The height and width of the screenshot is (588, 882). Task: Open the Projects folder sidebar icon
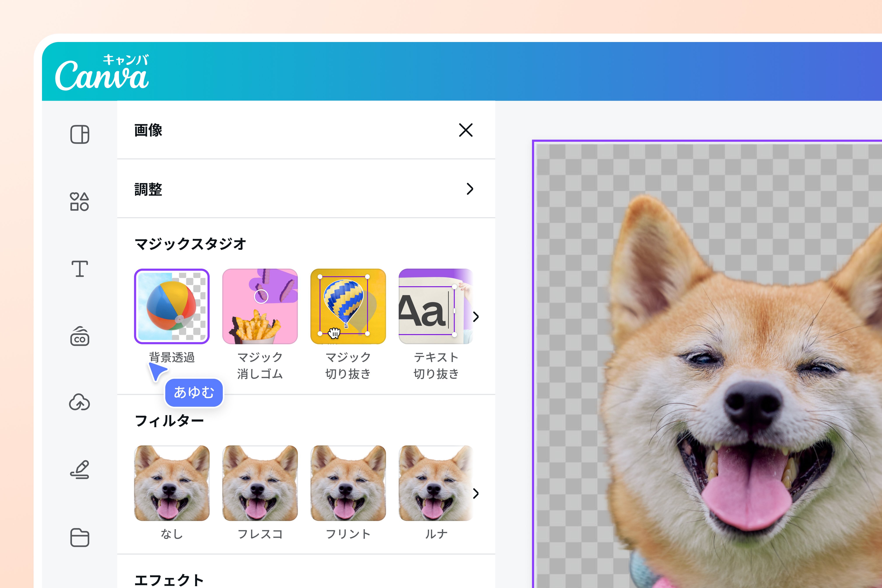[x=79, y=537]
